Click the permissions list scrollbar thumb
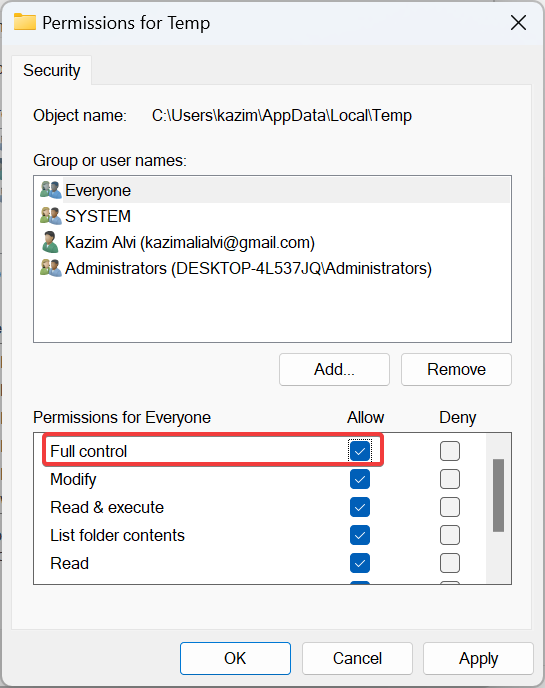Screen dimensions: 545x688 [498, 495]
